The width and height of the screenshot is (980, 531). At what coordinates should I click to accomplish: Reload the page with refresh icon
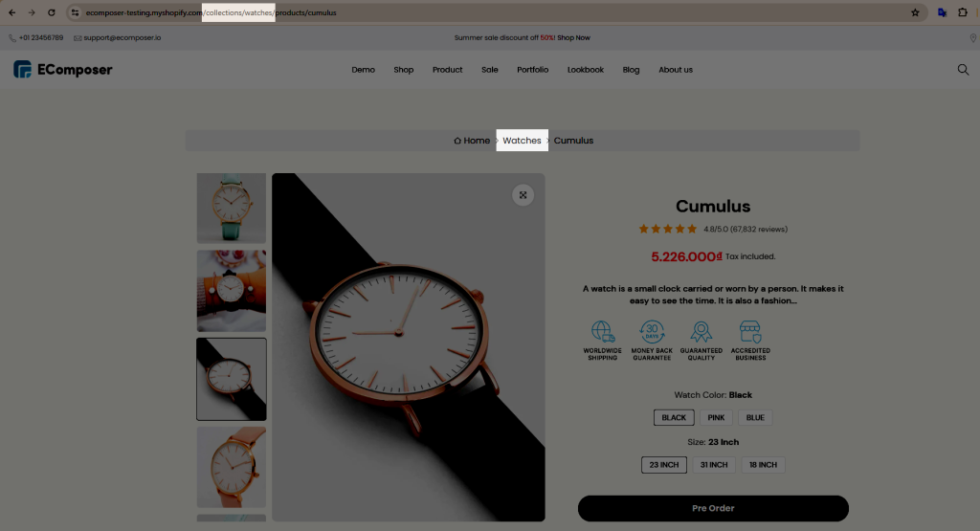(52, 12)
